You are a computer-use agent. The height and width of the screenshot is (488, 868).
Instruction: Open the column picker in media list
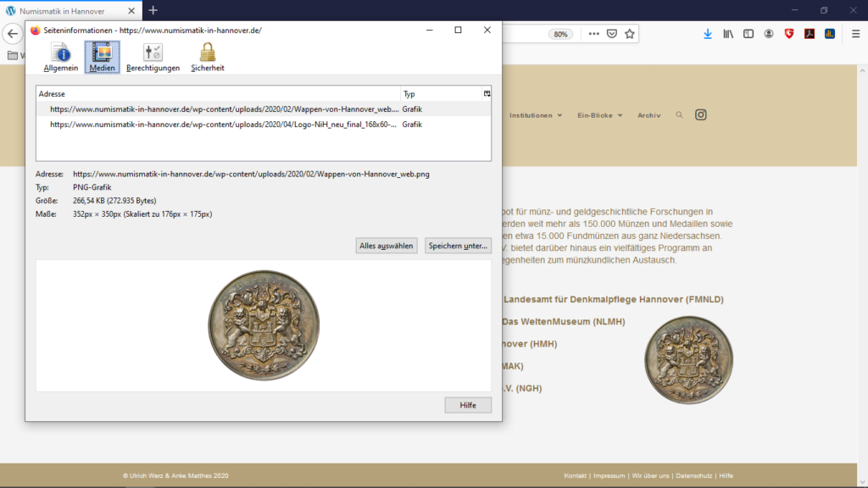(487, 94)
